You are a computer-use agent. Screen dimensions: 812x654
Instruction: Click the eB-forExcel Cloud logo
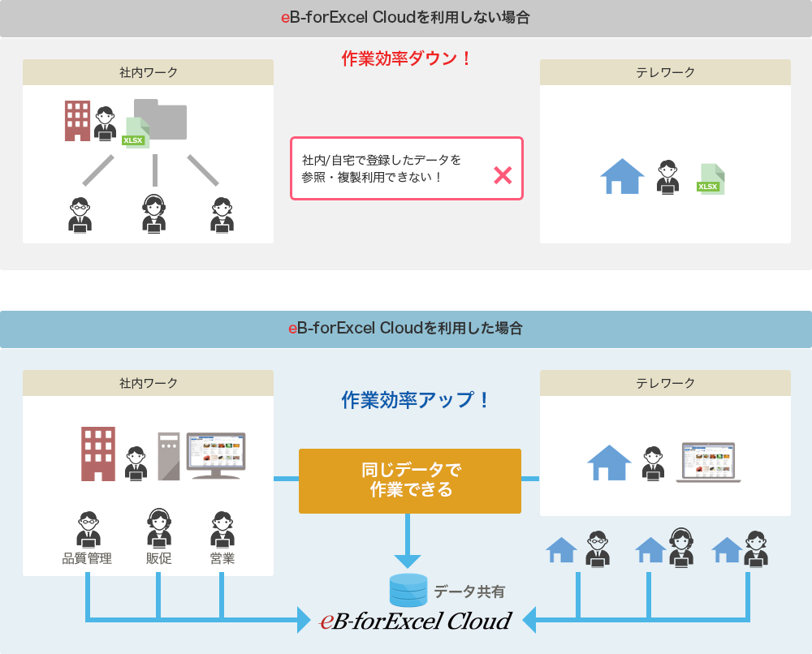coord(415,621)
